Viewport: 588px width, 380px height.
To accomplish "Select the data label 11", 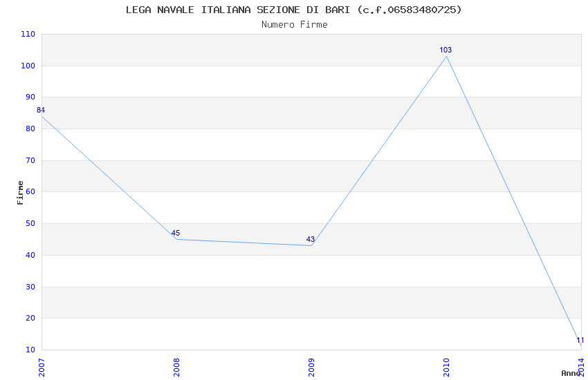I will coord(580,341).
